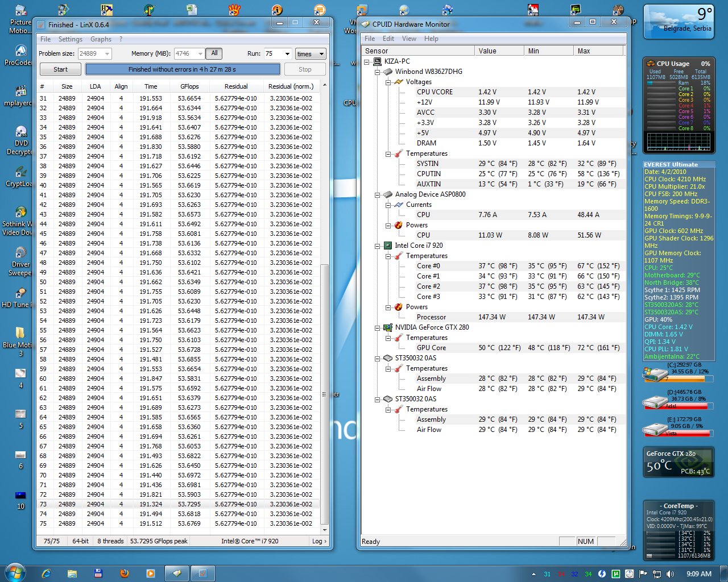This screenshot has width=728, height=582.
Task: Collapse the KIZA-PC tree node
Action: (367, 61)
